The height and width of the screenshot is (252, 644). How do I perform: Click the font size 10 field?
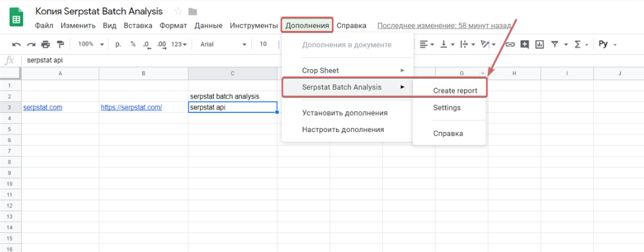point(263,44)
